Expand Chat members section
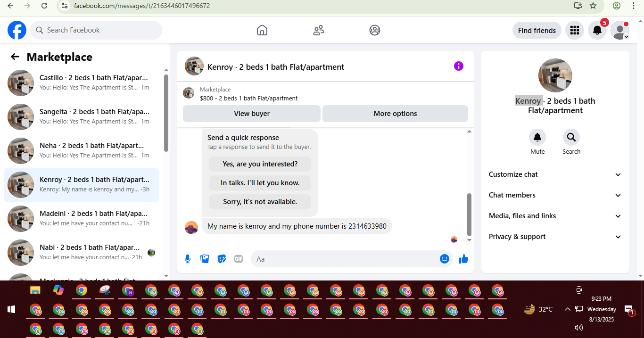Image resolution: width=644 pixels, height=338 pixels. click(x=555, y=195)
